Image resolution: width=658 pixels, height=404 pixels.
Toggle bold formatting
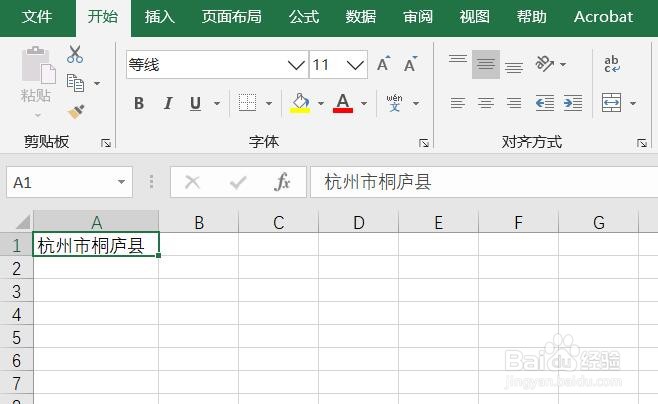point(139,103)
